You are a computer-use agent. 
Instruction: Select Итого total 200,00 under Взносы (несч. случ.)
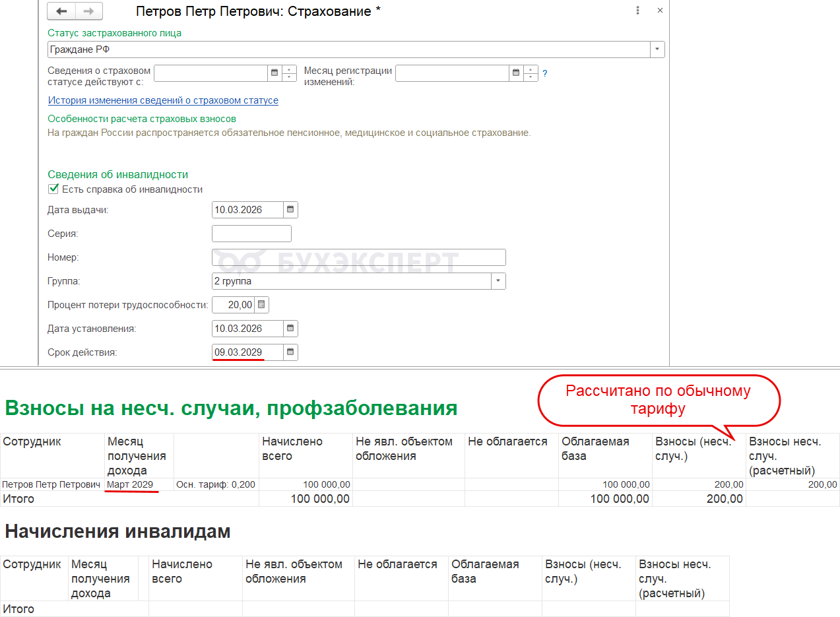[699, 499]
